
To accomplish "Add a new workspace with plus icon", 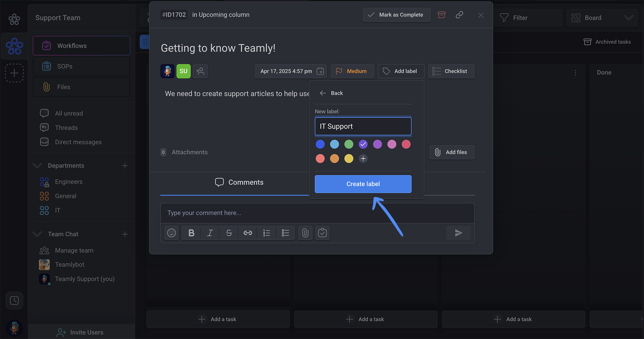I will pyautogui.click(x=14, y=73).
